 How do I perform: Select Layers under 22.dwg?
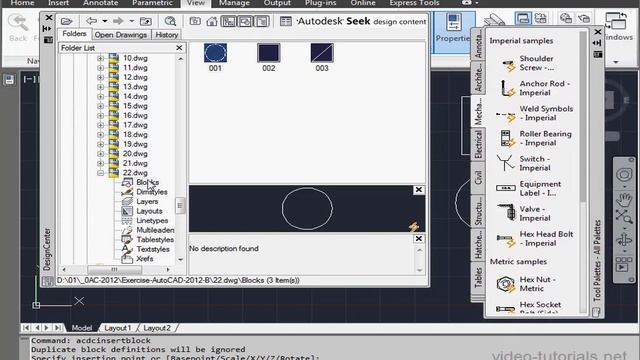coord(147,202)
